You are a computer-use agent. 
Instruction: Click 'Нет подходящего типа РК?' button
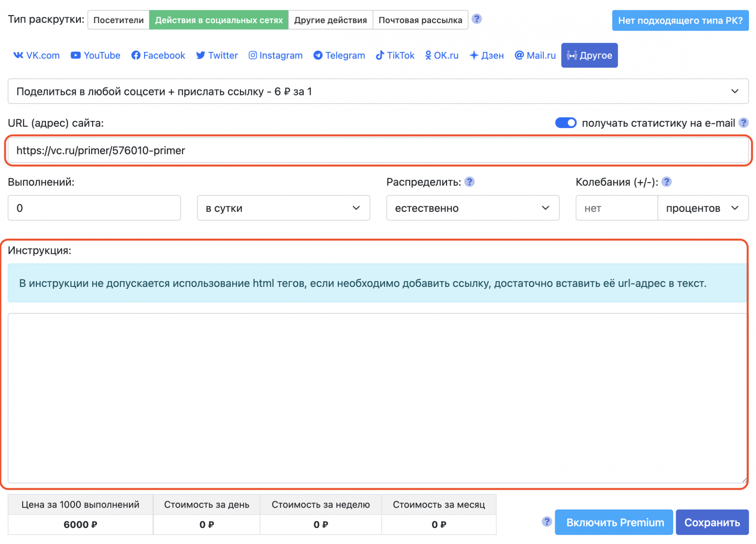point(680,20)
